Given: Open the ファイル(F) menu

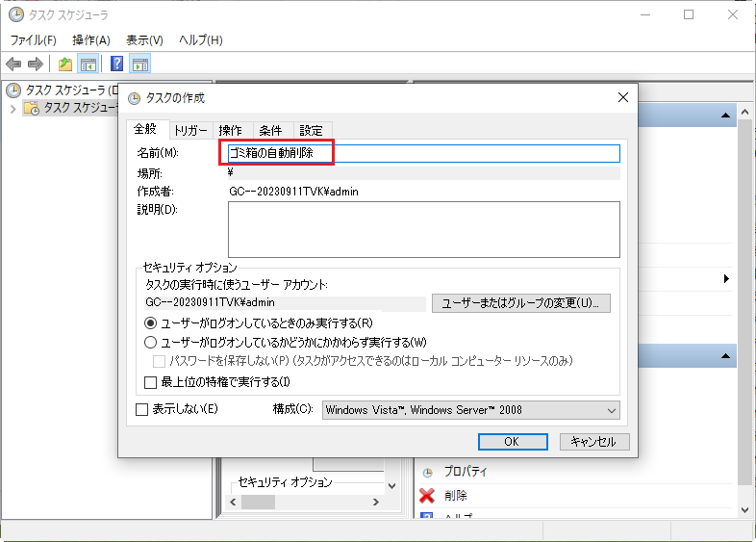Looking at the screenshot, I should (34, 40).
